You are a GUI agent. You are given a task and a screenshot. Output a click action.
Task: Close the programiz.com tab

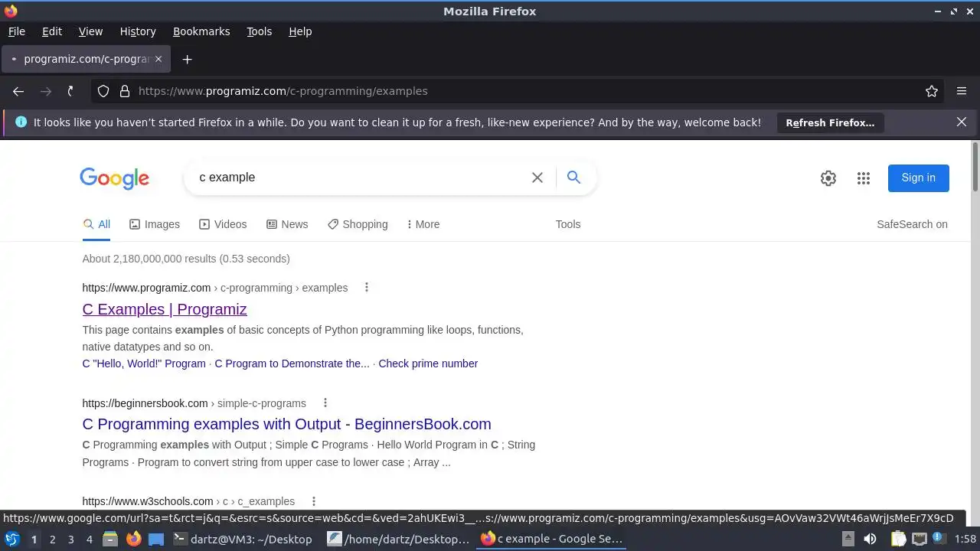158,59
